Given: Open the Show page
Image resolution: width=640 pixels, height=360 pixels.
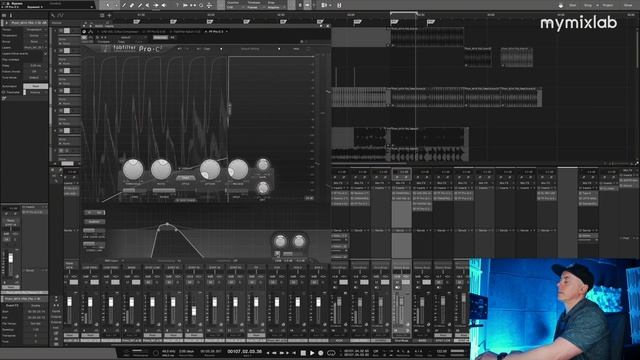Looking at the screenshot, I should 628,5.
